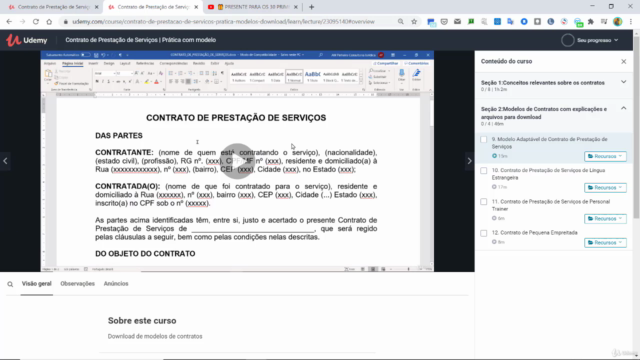Open lecture 12 Contrato de Pequena Empreitada
The width and height of the screenshot is (640, 360).
(x=534, y=233)
